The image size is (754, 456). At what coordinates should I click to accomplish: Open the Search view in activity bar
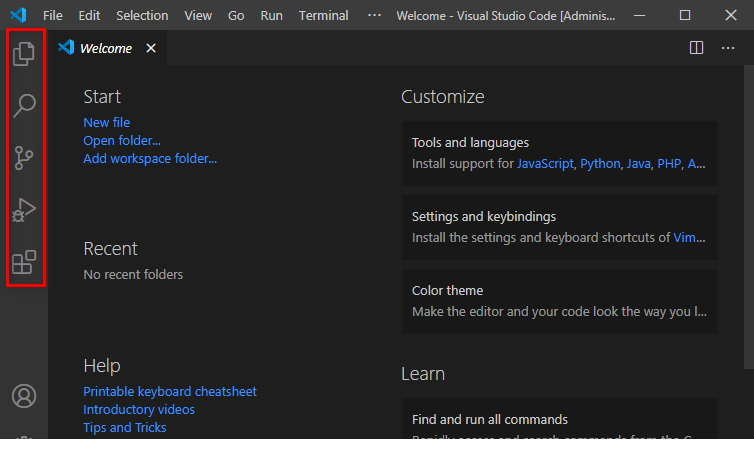[24, 105]
